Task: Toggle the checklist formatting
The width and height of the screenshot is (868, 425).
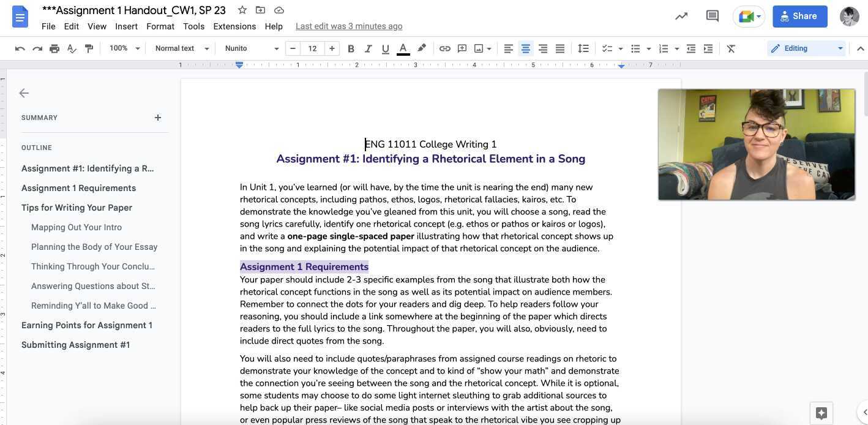Action: pos(607,48)
